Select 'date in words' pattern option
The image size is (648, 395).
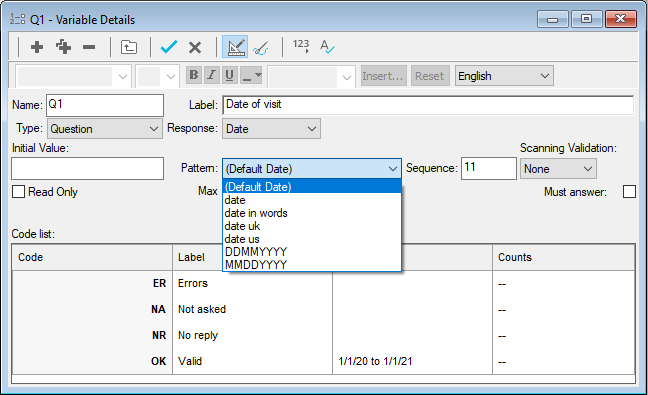point(312,213)
